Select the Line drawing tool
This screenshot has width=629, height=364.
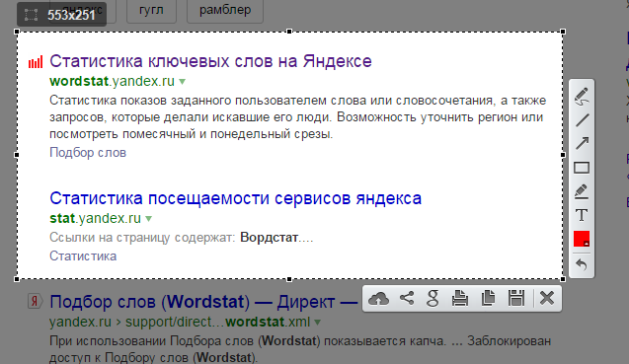[582, 120]
